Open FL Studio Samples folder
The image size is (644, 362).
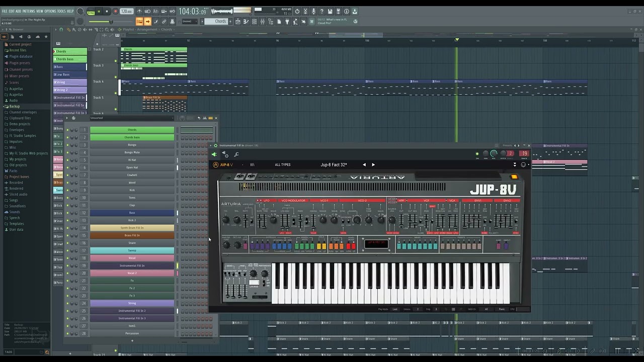pos(22,136)
